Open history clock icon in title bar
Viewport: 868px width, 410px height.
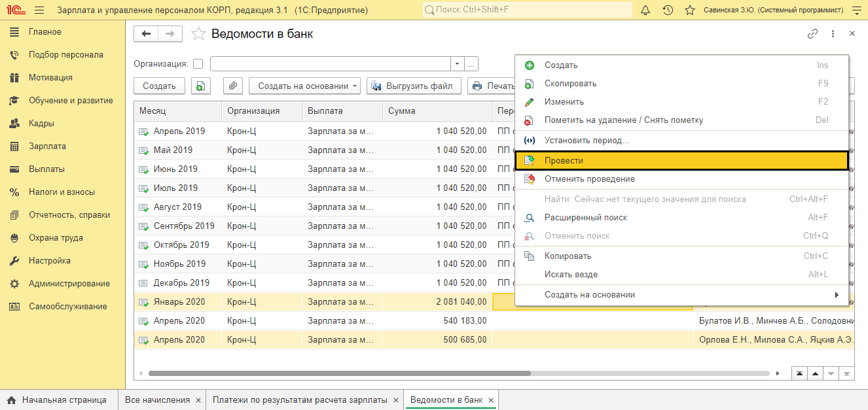[x=668, y=10]
